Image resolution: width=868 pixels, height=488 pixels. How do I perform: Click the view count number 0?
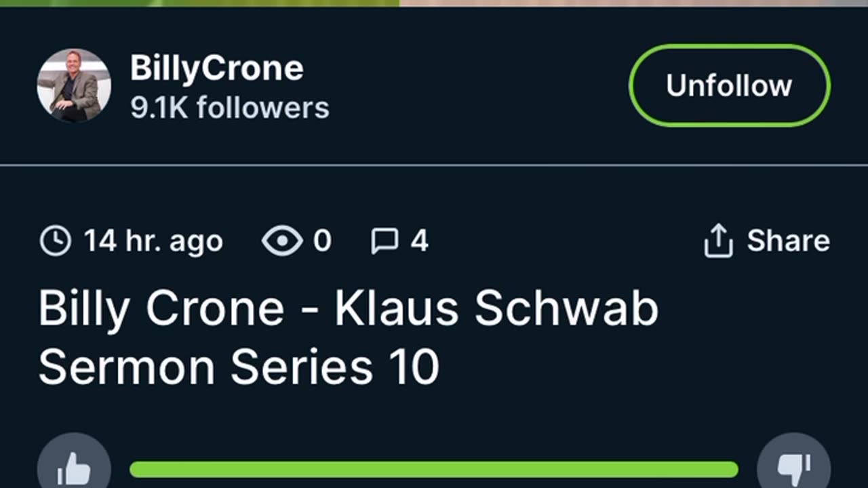pos(322,241)
